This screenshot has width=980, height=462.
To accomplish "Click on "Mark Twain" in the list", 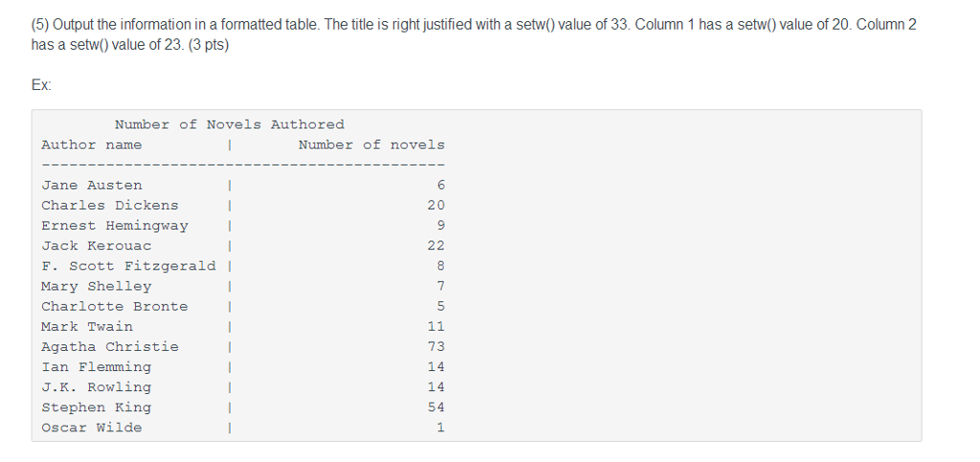I will point(87,326).
